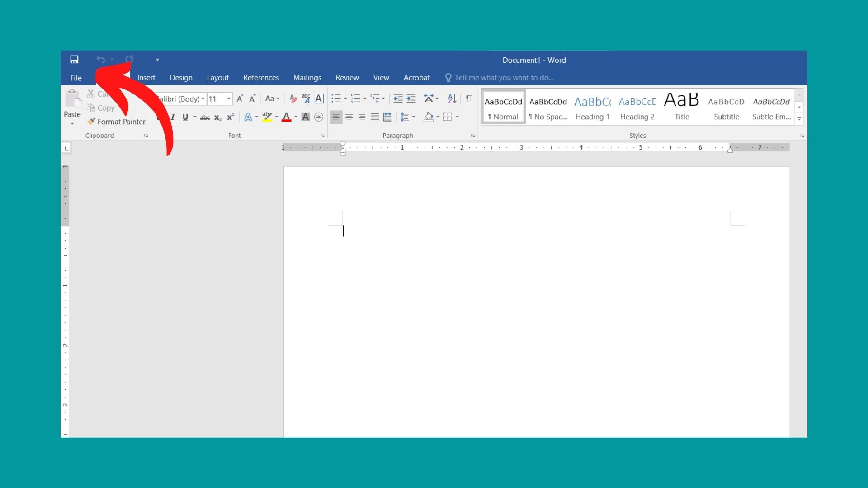Apply strikethrough formatting
This screenshot has height=488, width=868.
click(205, 117)
